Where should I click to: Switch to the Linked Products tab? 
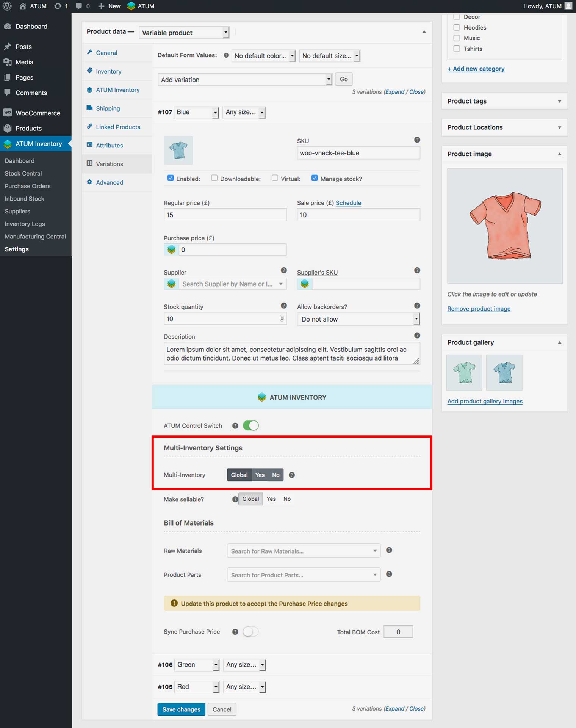tap(118, 127)
